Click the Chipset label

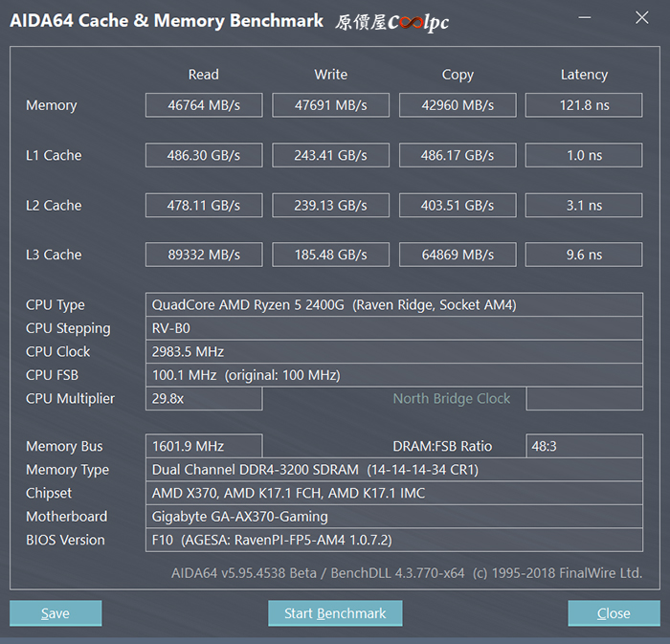pyautogui.click(x=49, y=493)
